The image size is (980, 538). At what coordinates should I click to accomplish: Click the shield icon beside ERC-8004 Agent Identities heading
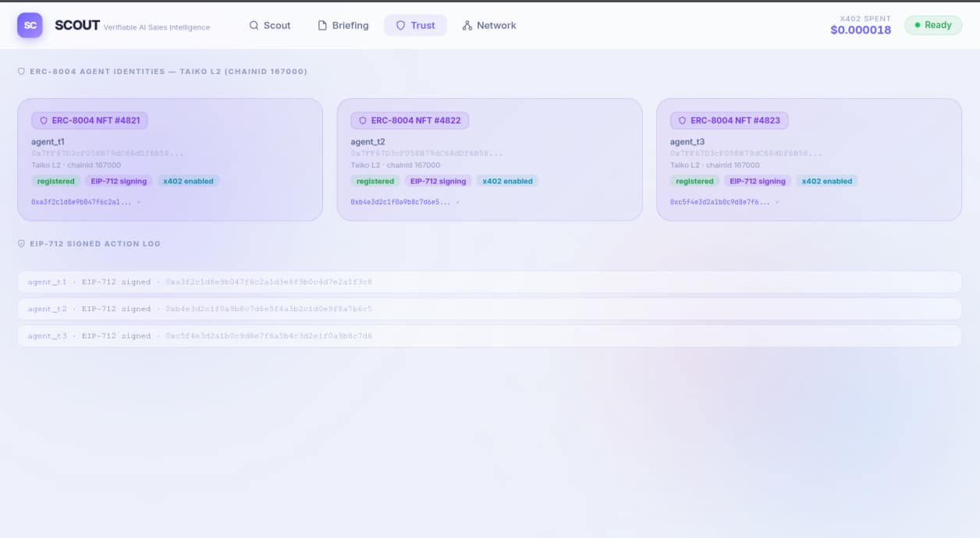coord(21,71)
